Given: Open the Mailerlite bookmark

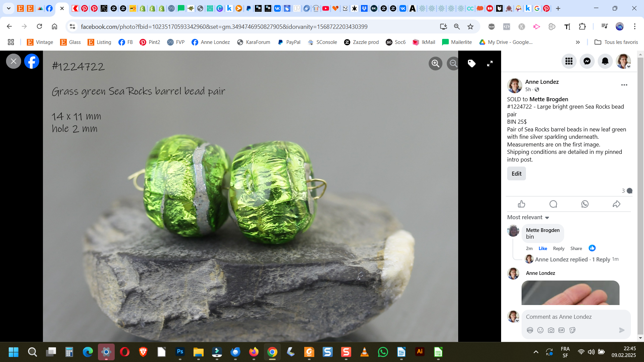Looking at the screenshot, I should pos(457,42).
